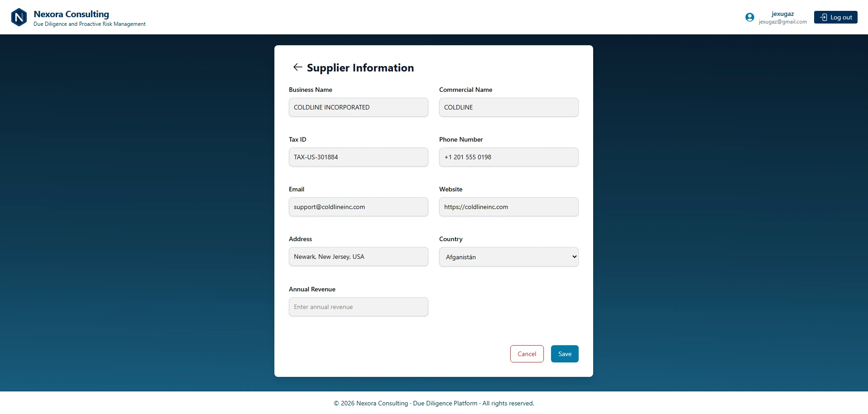Click the user avatar icon
This screenshot has width=868, height=414.
pos(750,17)
